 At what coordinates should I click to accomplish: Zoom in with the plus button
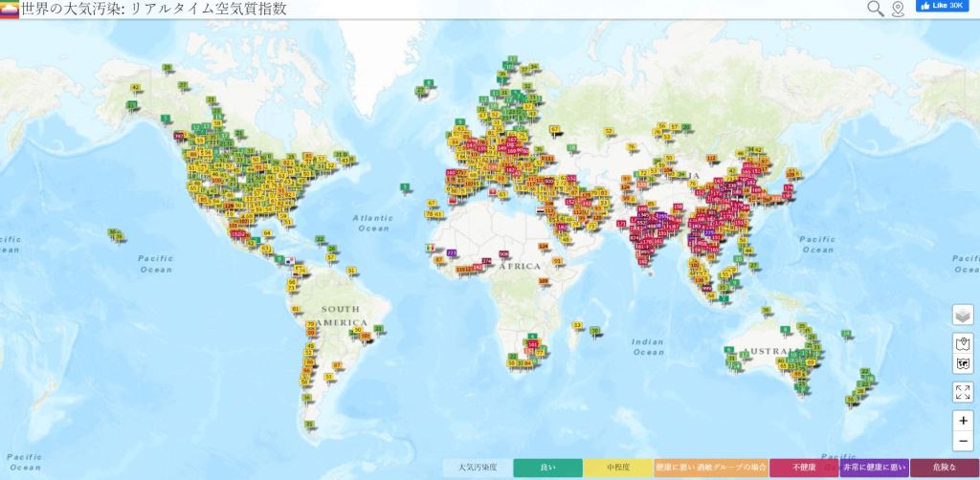coord(963,421)
